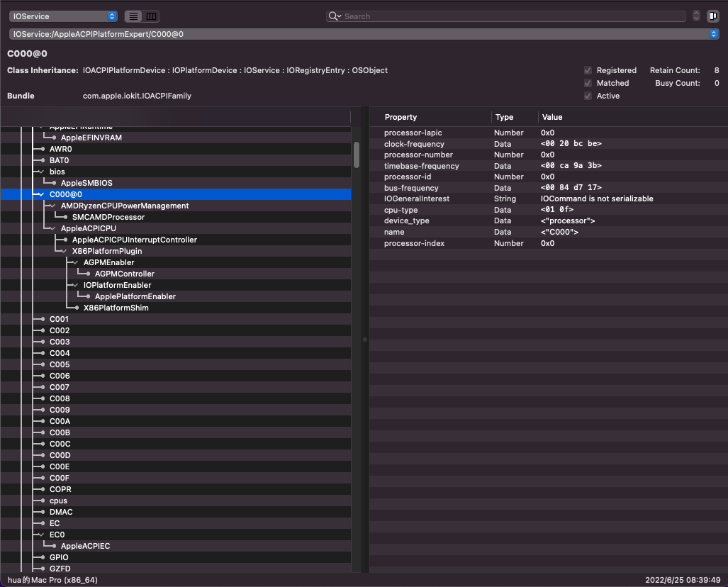Switch to list view mode

point(134,16)
